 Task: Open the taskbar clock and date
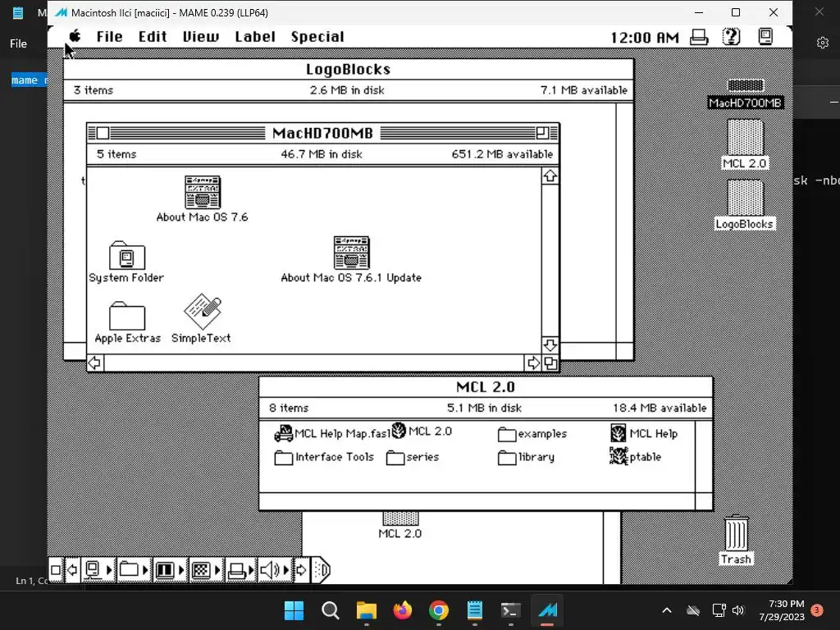[782, 610]
